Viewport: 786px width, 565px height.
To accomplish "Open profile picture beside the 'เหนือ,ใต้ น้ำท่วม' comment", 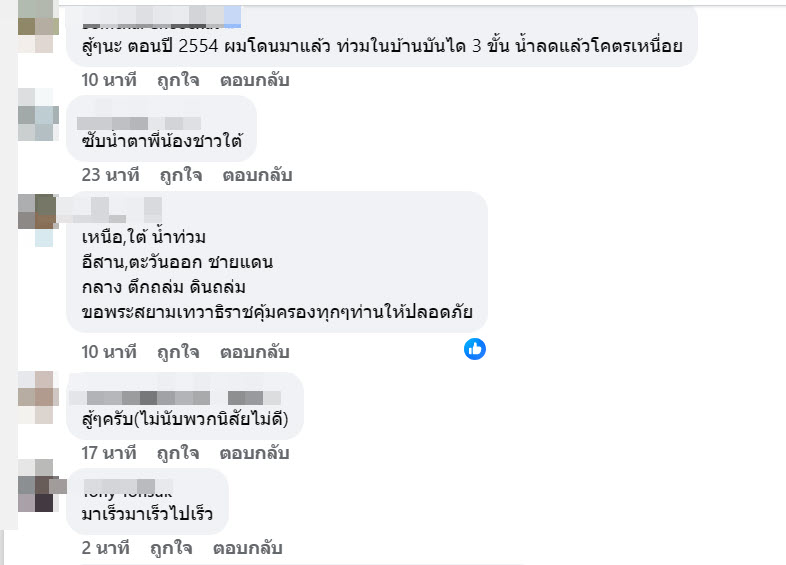I will (36, 217).
